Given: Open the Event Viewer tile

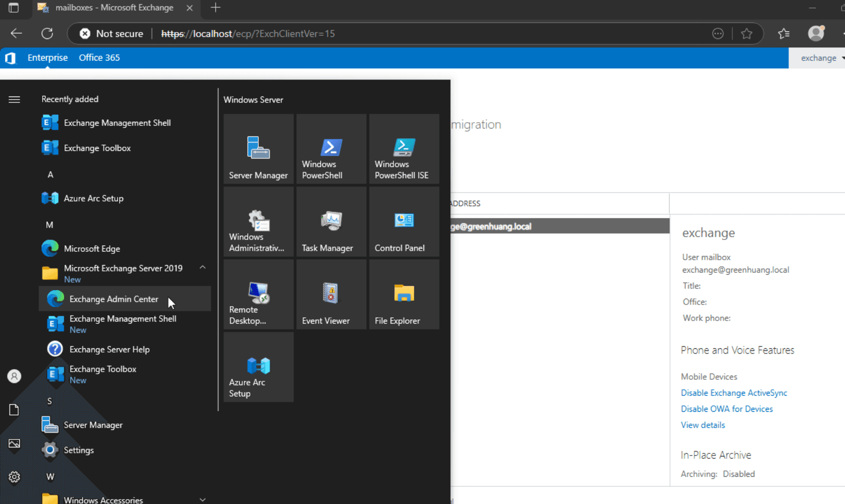Looking at the screenshot, I should point(331,294).
